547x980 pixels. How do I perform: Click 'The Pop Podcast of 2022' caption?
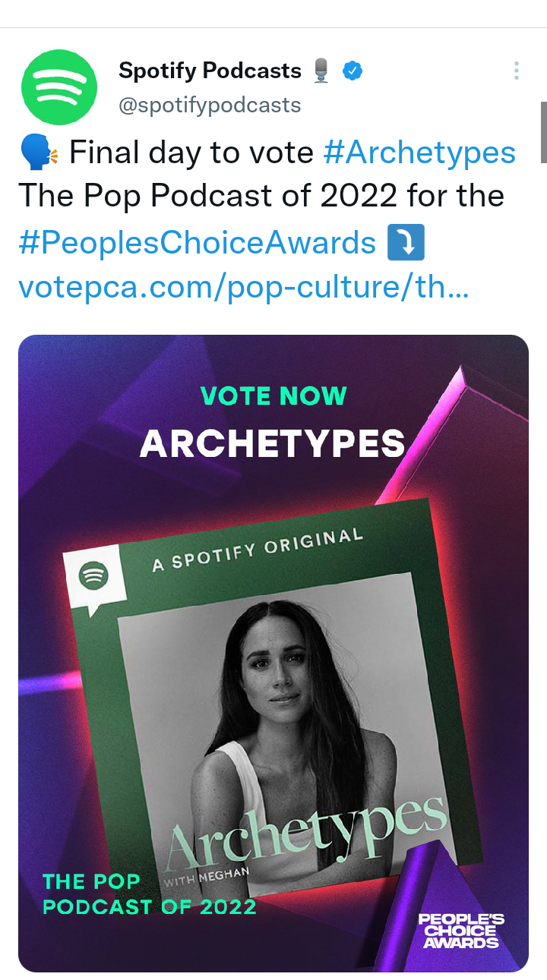point(149,894)
